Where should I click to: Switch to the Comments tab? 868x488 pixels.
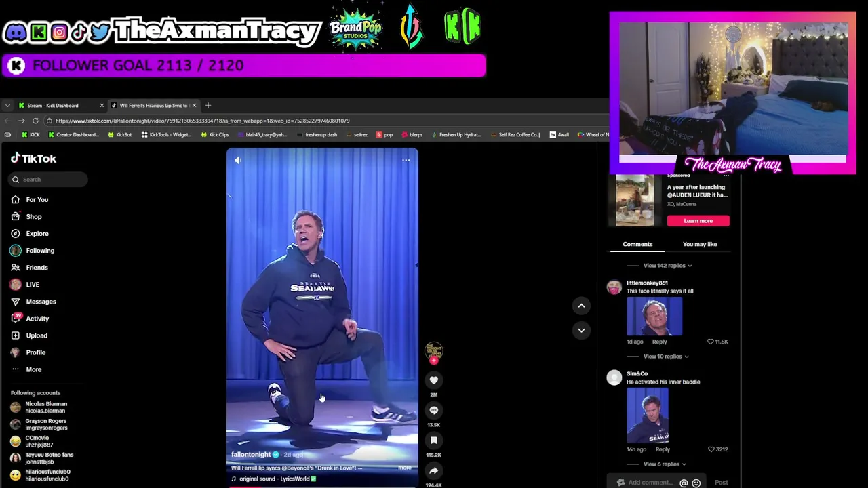point(637,244)
